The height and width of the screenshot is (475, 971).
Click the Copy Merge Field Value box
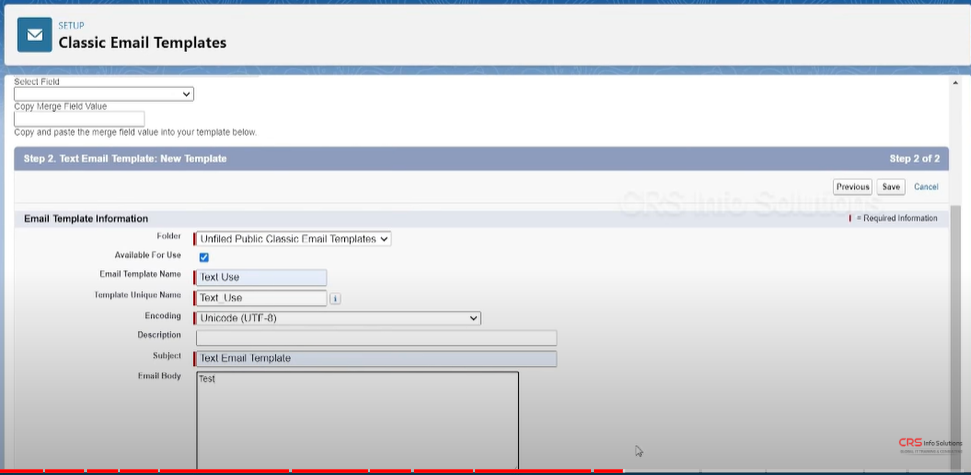[79, 119]
